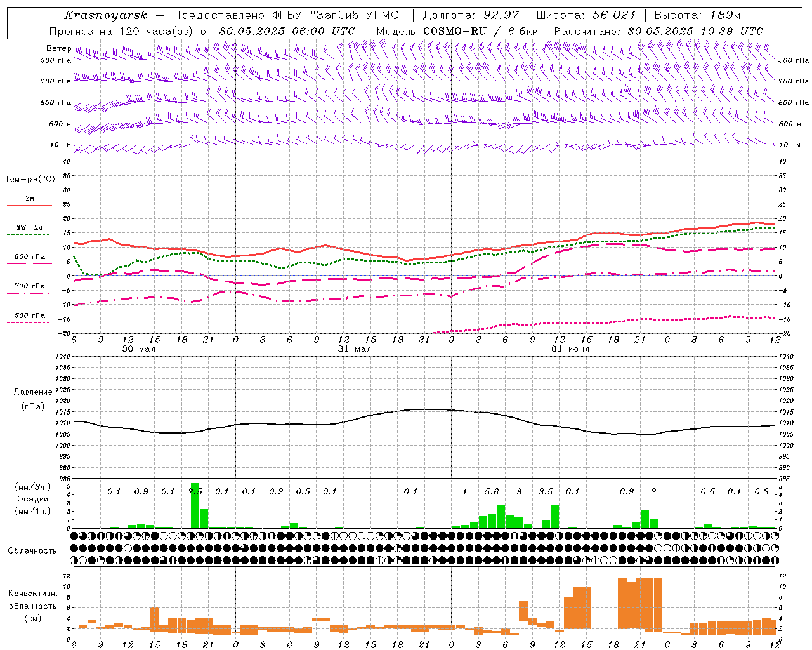Click the "Ветер" wind panel label
Screen dimensions: 812x650
point(58,48)
